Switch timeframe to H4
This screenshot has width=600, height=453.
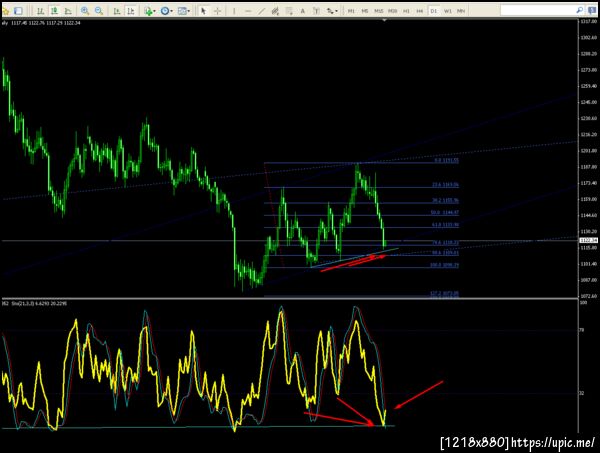[x=420, y=11]
